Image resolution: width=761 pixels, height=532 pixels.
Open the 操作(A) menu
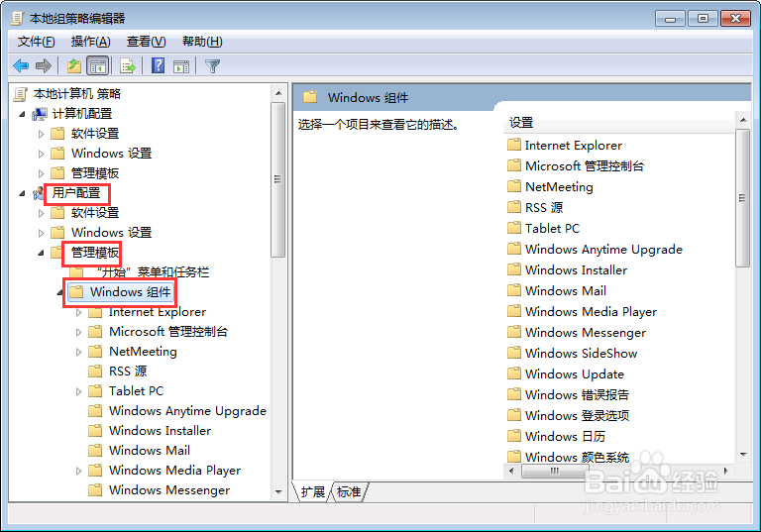[x=91, y=42]
